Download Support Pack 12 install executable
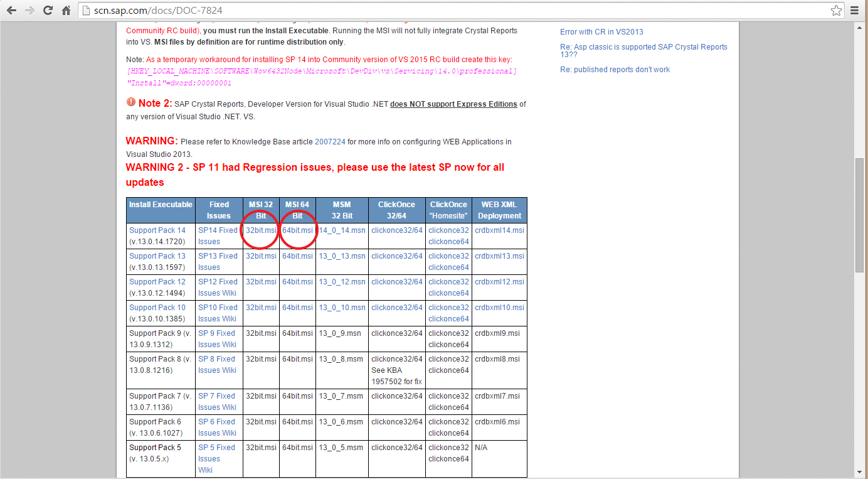868x479 pixels. (157, 282)
